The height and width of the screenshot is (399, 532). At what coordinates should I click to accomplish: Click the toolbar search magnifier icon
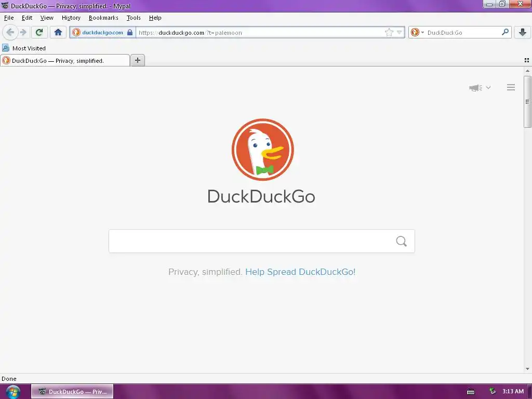[505, 32]
